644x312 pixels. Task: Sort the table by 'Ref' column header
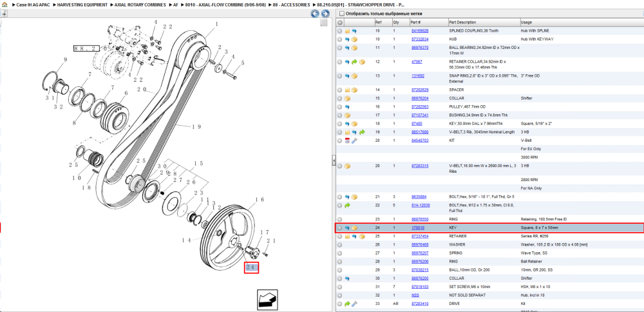click(x=383, y=22)
